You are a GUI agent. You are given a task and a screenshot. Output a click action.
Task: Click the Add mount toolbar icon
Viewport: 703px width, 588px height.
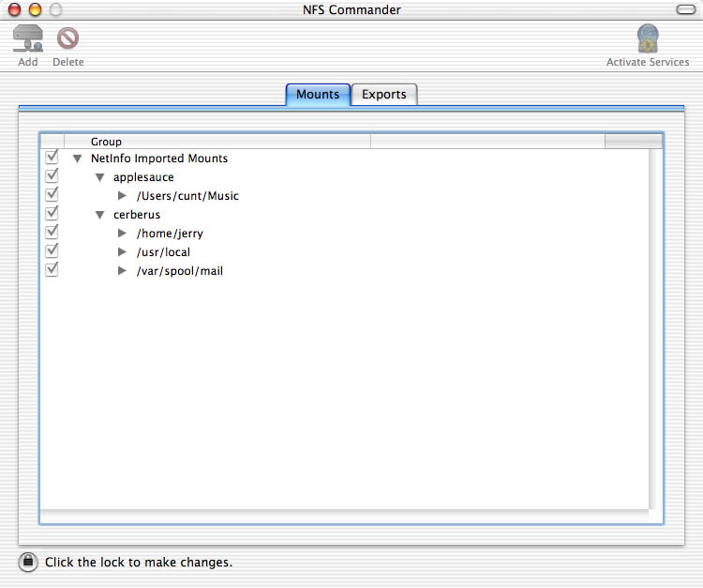pyautogui.click(x=28, y=39)
